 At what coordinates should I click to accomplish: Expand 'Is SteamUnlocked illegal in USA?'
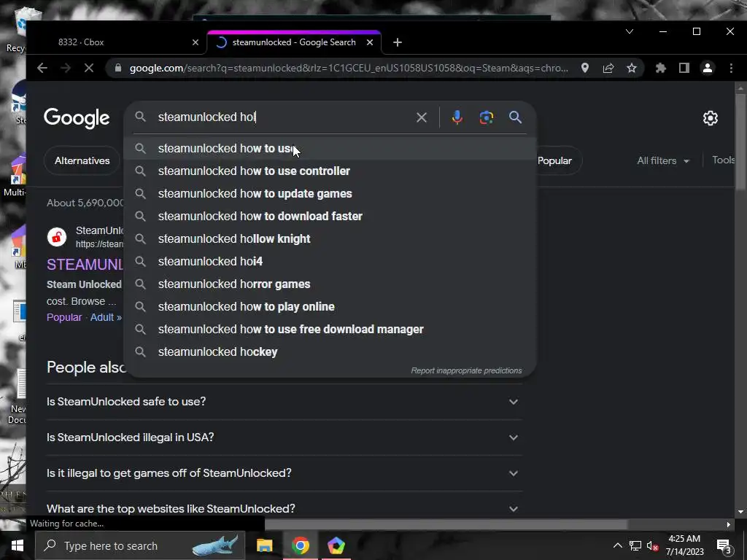click(284, 437)
